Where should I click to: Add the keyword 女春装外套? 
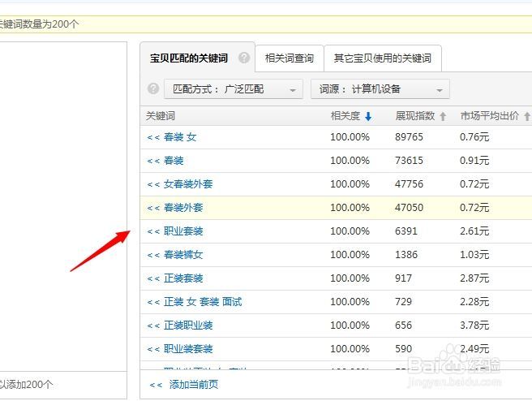pyautogui.click(x=188, y=184)
